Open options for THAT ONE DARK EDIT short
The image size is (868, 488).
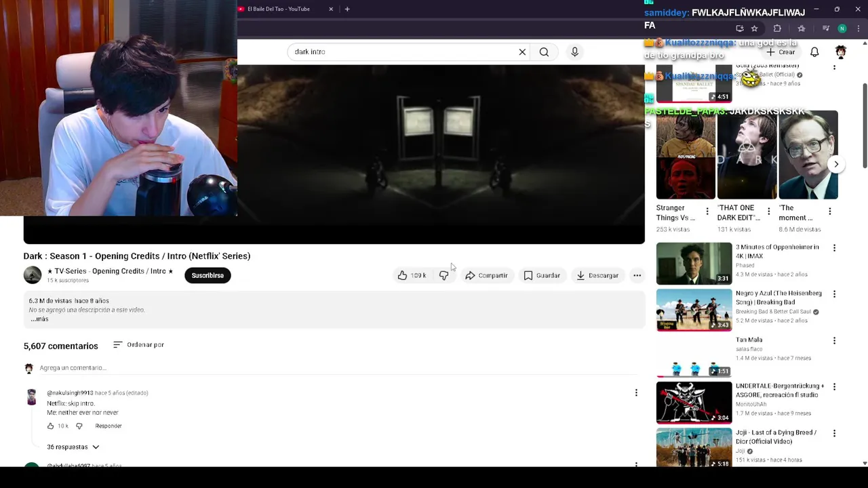click(768, 211)
